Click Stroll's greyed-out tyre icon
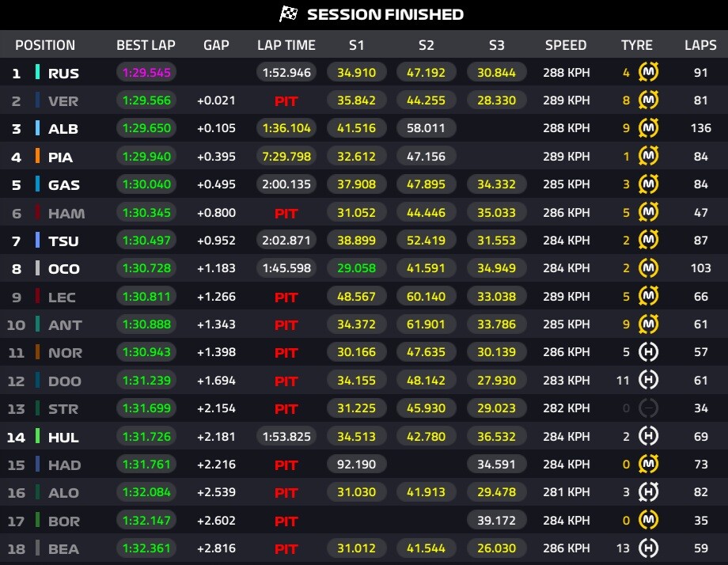Screen dimensions: 728x565 click(649, 408)
